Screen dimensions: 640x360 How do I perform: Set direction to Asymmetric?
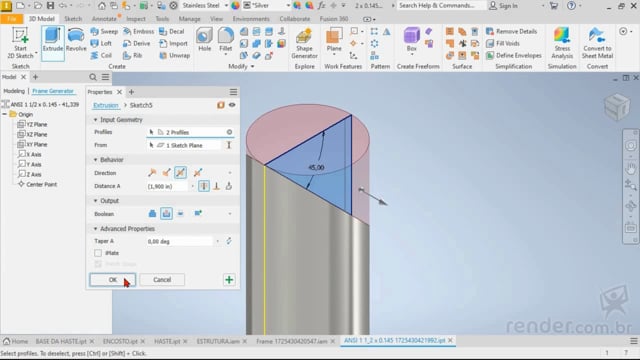coord(198,173)
